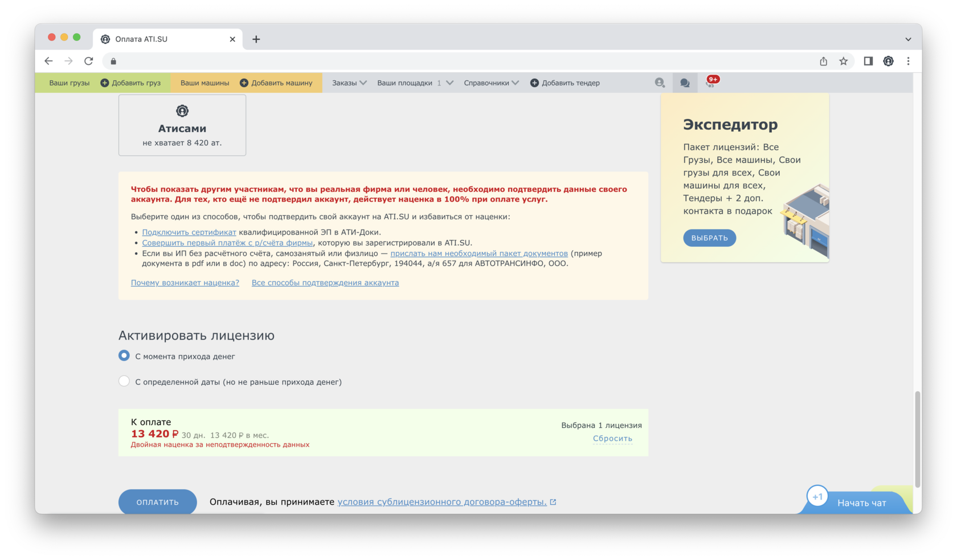Image resolution: width=957 pixels, height=560 pixels.
Task: Click the lock icon in address bar
Action: [x=113, y=61]
